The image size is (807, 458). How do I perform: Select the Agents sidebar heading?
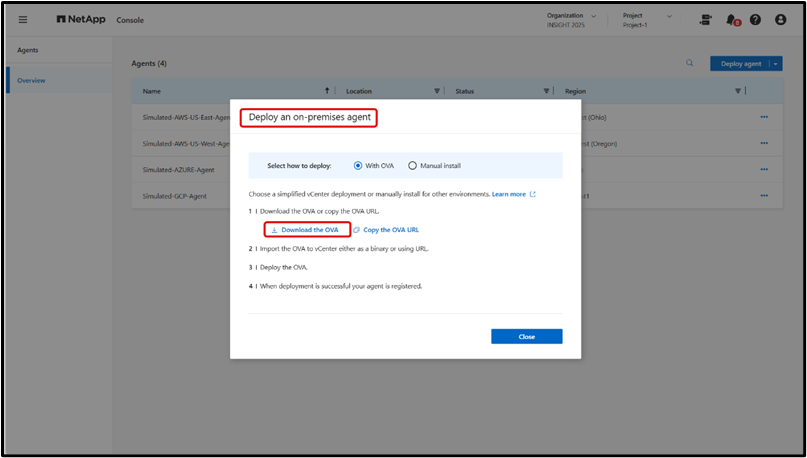[x=28, y=50]
